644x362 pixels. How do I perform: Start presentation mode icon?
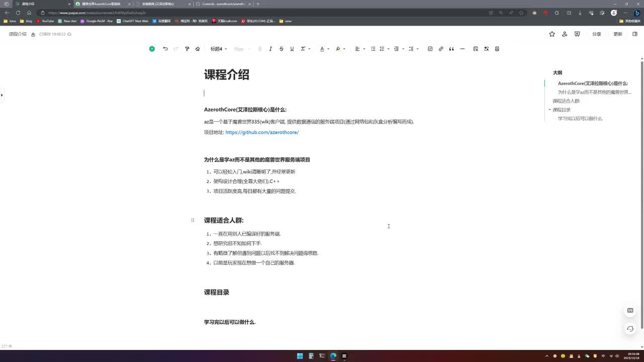(x=577, y=34)
